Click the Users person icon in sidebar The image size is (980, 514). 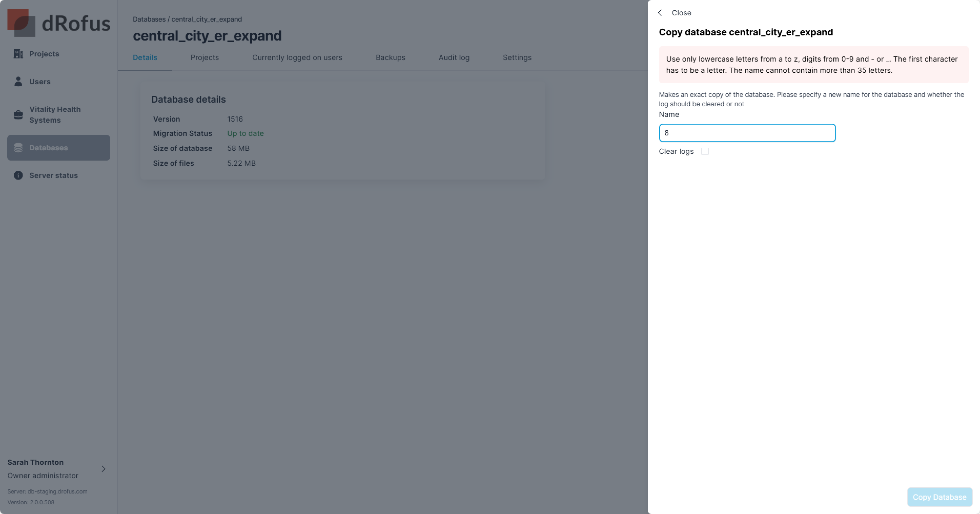[x=18, y=82]
